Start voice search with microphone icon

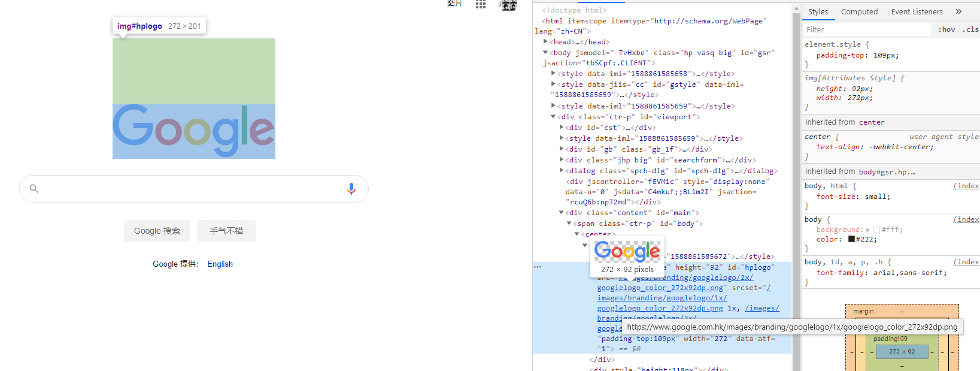(351, 189)
